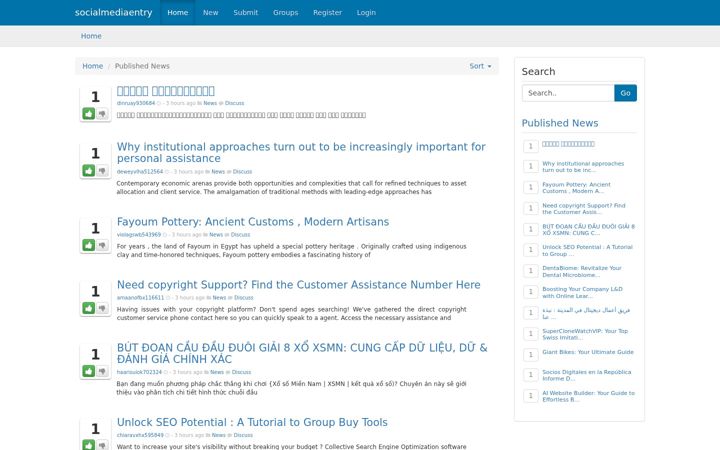Image resolution: width=720 pixels, height=450 pixels.
Task: Open the Groups menu item
Action: click(x=286, y=12)
